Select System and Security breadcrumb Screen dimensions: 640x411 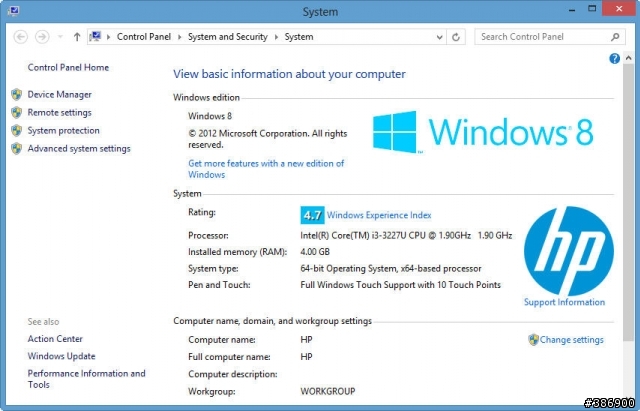(227, 37)
